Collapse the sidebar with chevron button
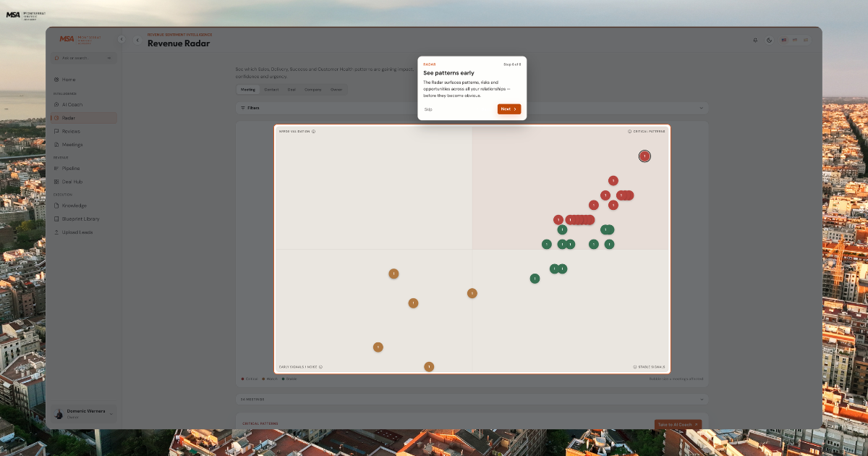The width and height of the screenshot is (868, 456). coord(122,39)
